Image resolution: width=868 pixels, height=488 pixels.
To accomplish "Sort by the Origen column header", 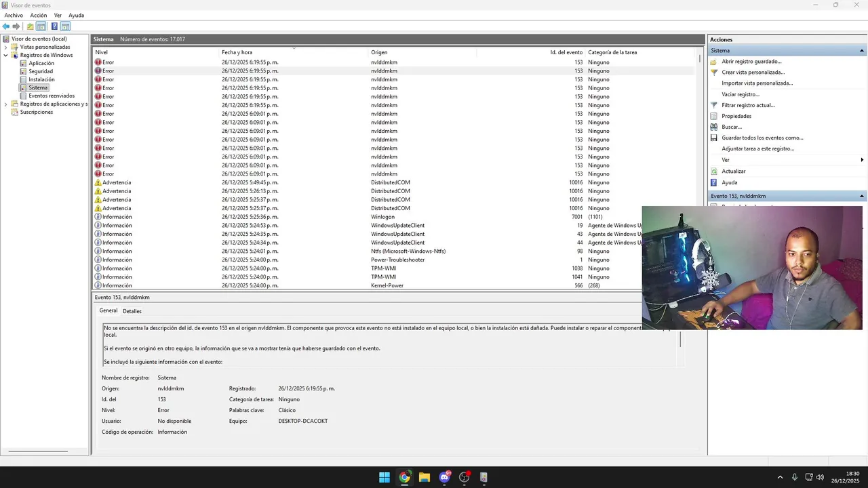I will [422, 52].
